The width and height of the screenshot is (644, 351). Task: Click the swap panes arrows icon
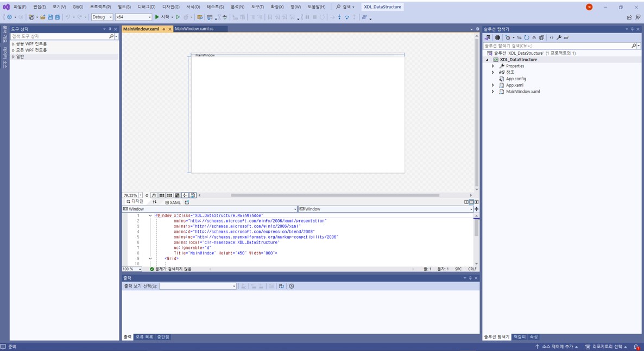tap(154, 202)
